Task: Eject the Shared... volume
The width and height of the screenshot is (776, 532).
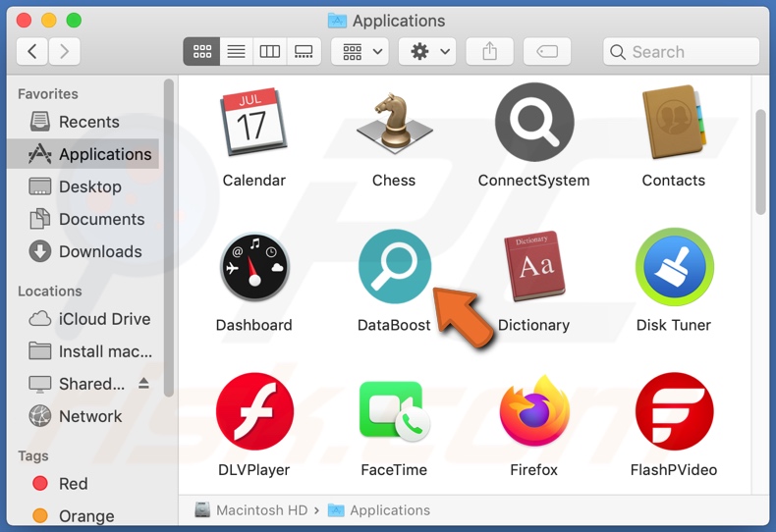Action: click(x=144, y=383)
